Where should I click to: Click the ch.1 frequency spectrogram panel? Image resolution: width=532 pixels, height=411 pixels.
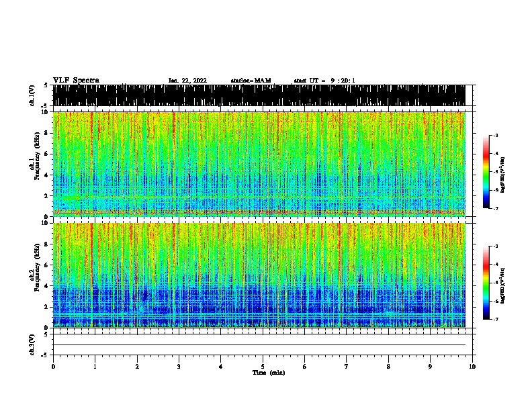[x=259, y=164]
